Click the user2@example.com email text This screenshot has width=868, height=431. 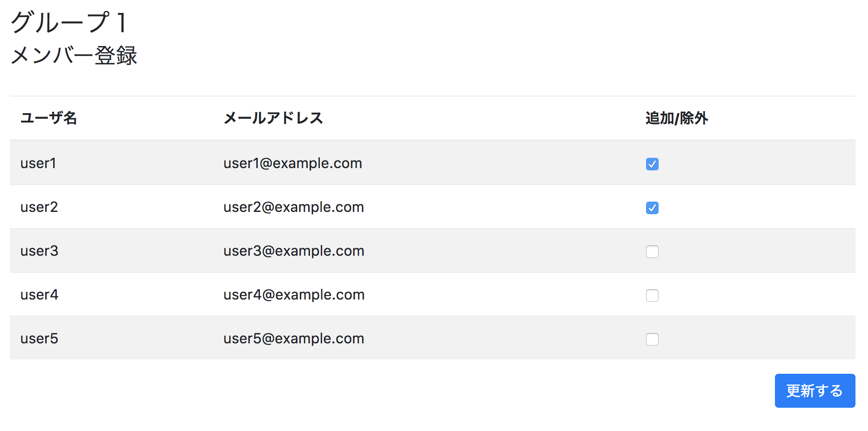294,207
